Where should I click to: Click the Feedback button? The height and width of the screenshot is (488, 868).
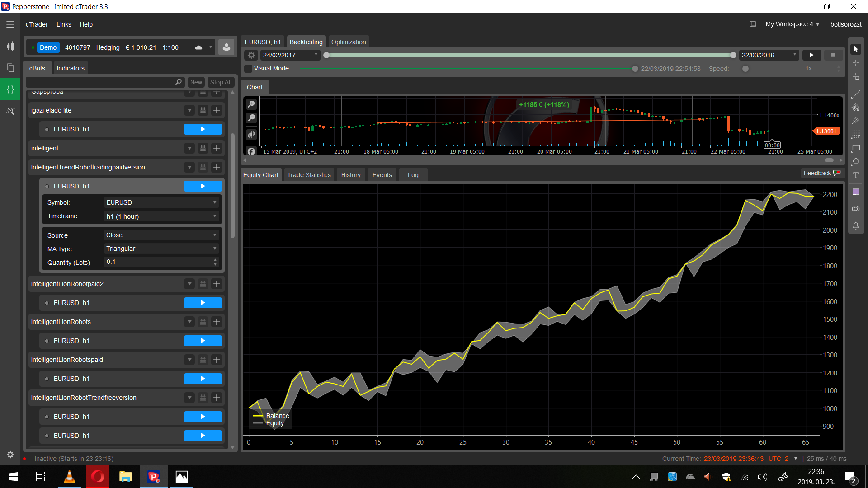[x=821, y=174]
